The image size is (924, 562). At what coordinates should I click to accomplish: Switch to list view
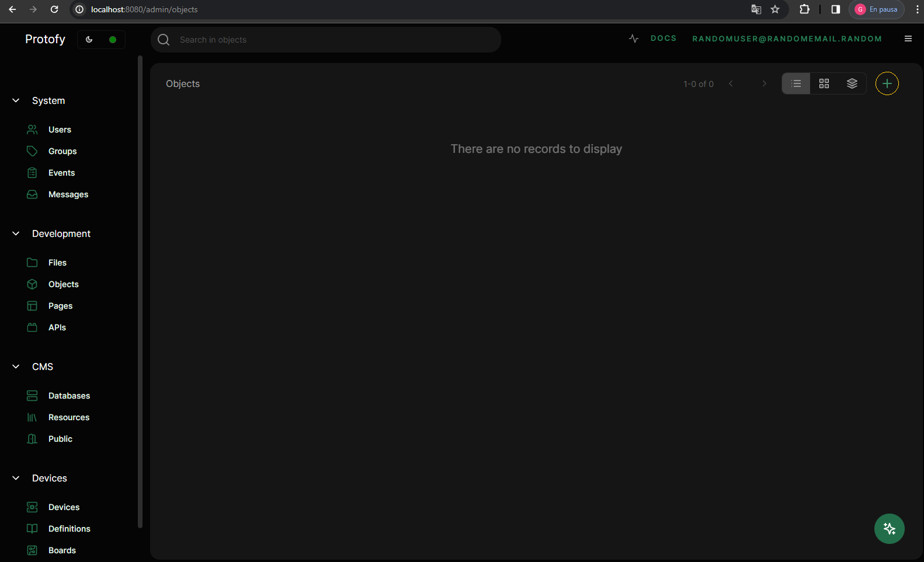coord(796,83)
